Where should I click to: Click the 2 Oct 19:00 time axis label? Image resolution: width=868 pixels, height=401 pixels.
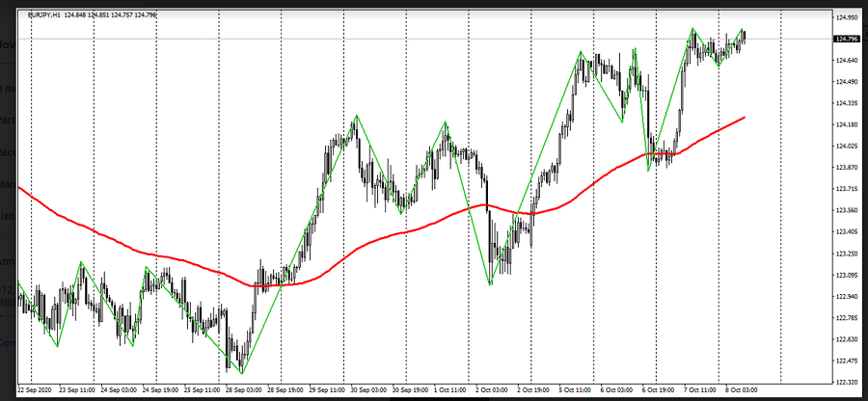pyautogui.click(x=534, y=389)
